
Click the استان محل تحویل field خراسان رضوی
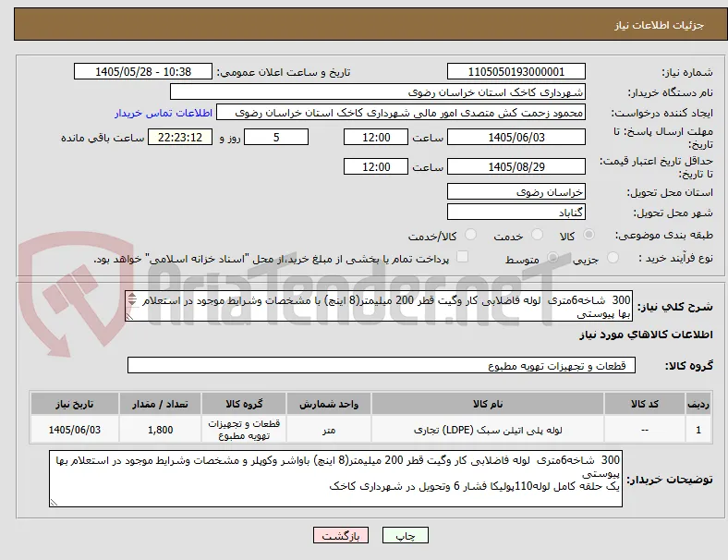point(516,192)
